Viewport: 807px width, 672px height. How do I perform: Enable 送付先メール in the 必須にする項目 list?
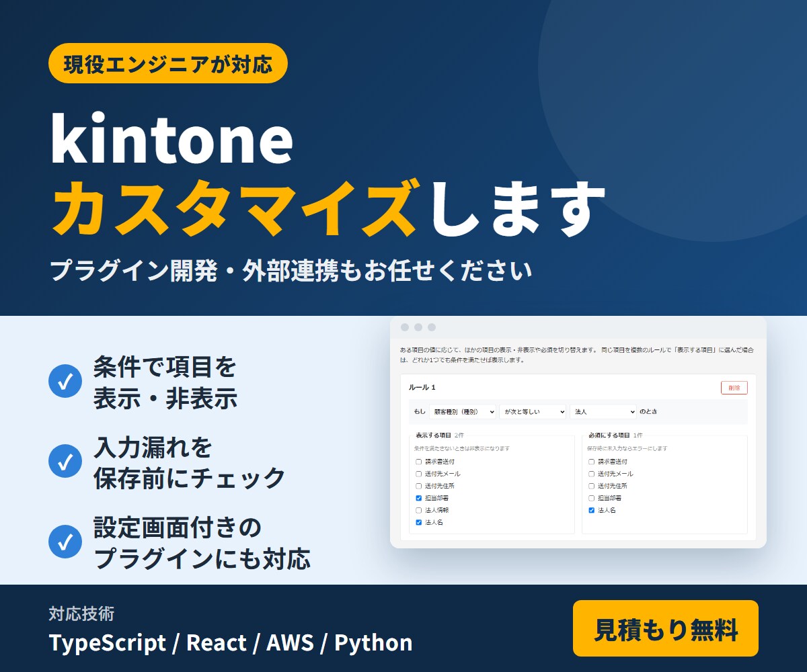pos(591,474)
